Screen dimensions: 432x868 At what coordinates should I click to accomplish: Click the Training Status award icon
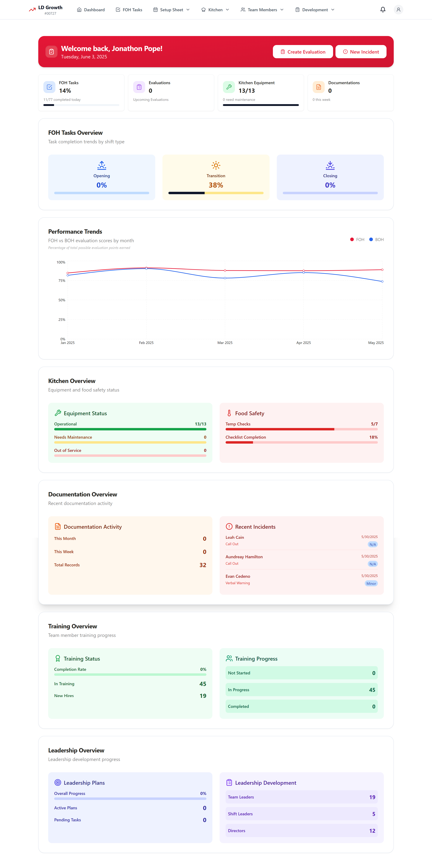(58, 658)
